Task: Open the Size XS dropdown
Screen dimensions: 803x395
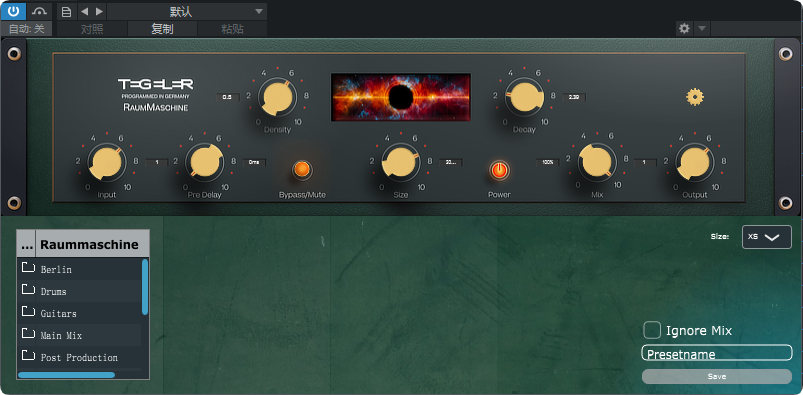Action: pyautogui.click(x=767, y=237)
